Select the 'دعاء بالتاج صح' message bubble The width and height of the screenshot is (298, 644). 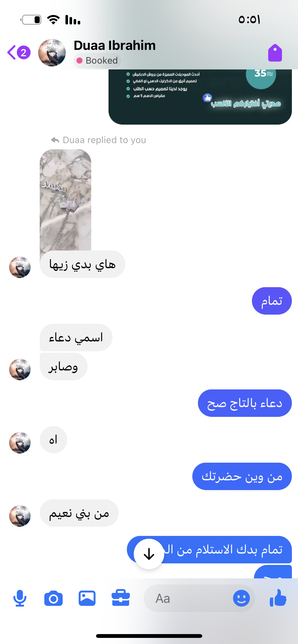pyautogui.click(x=245, y=403)
